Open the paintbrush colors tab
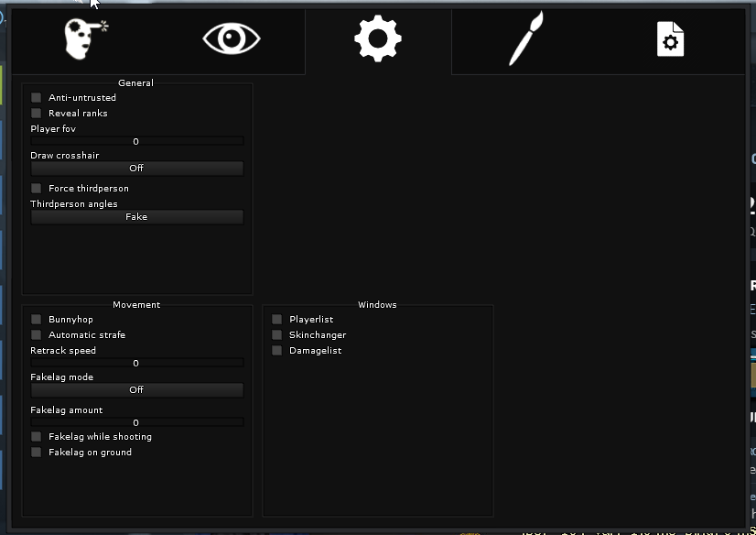The height and width of the screenshot is (535, 756). (x=526, y=38)
